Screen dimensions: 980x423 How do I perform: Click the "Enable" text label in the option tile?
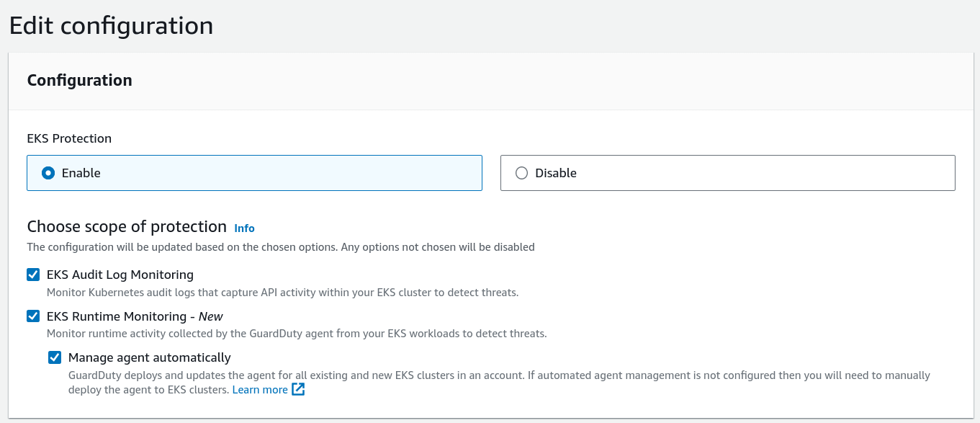pos(81,173)
